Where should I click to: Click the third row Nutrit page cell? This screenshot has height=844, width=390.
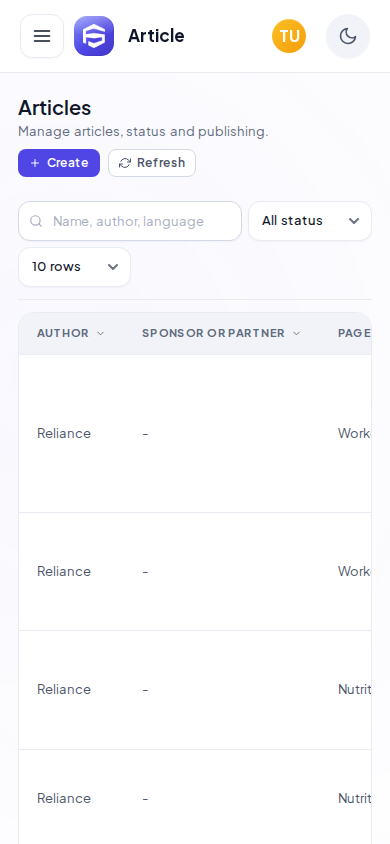(x=354, y=690)
